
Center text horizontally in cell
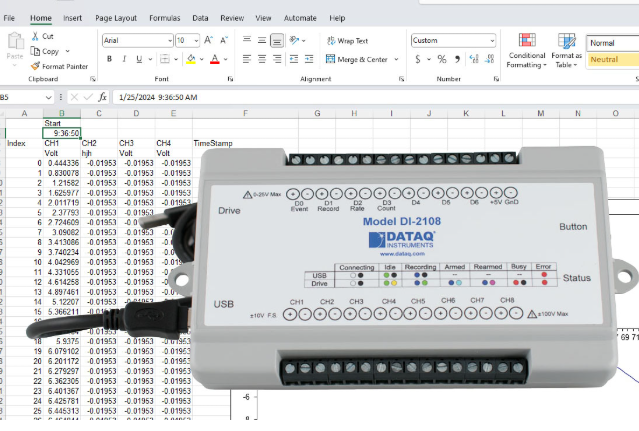[x=262, y=59]
